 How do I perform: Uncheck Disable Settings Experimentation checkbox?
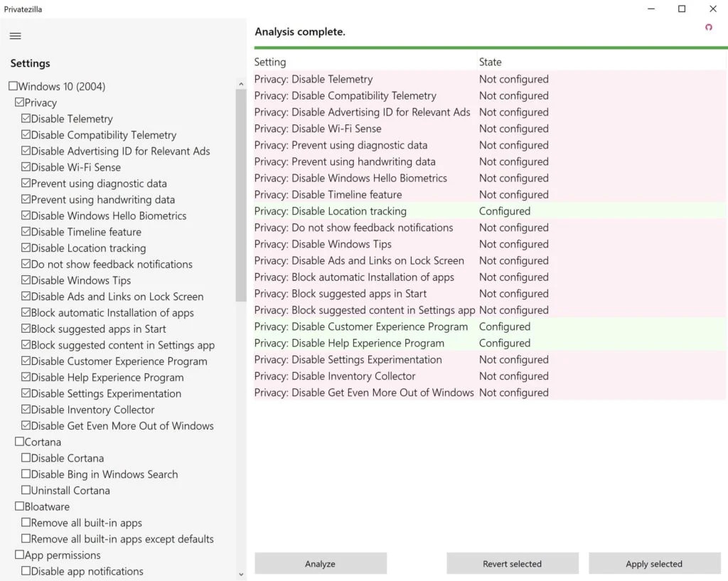click(x=26, y=393)
